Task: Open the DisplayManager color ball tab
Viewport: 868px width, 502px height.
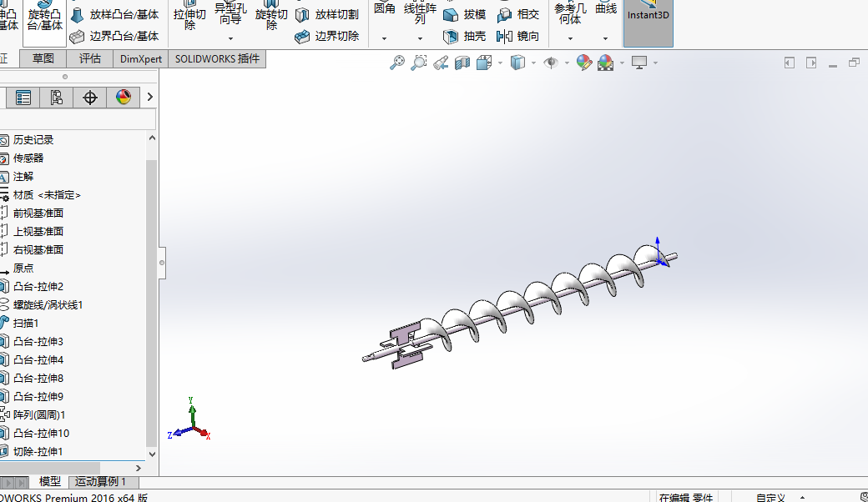Action: click(123, 98)
